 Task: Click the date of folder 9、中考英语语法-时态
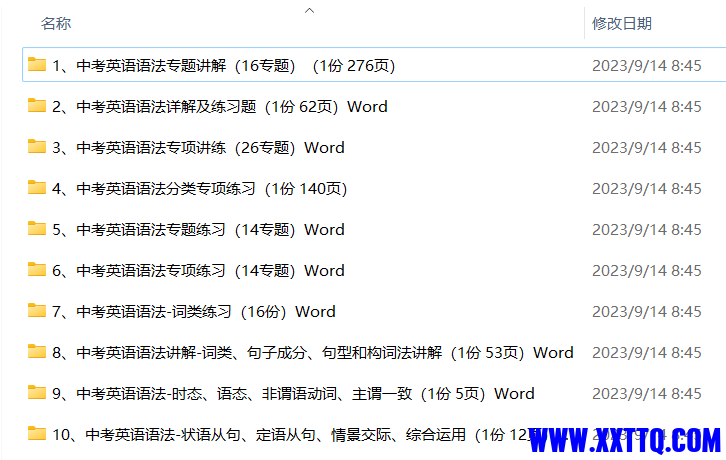tap(647, 394)
